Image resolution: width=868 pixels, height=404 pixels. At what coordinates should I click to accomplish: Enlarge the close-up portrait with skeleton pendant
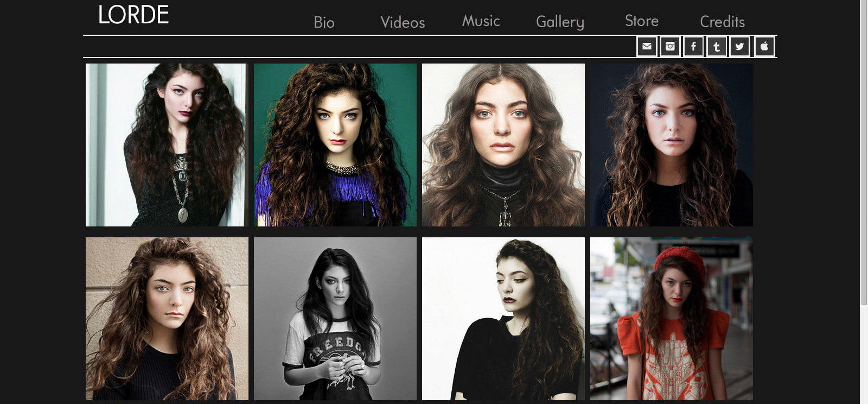coord(503,145)
